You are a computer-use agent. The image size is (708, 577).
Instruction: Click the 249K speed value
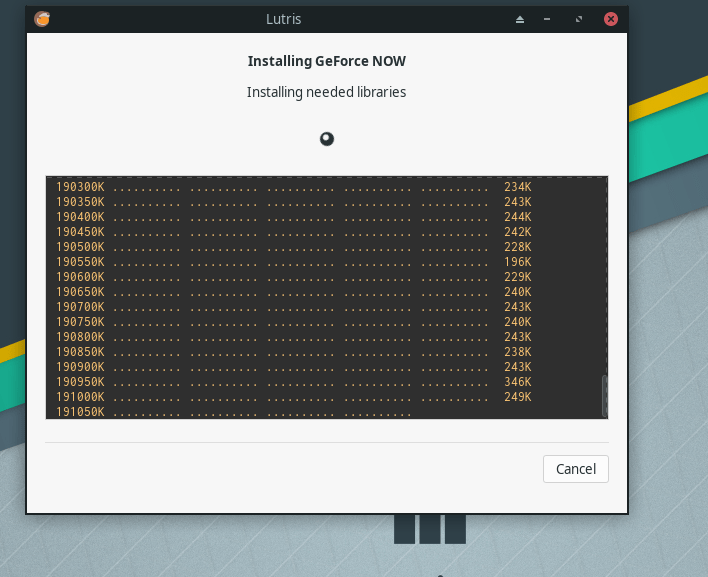click(518, 397)
